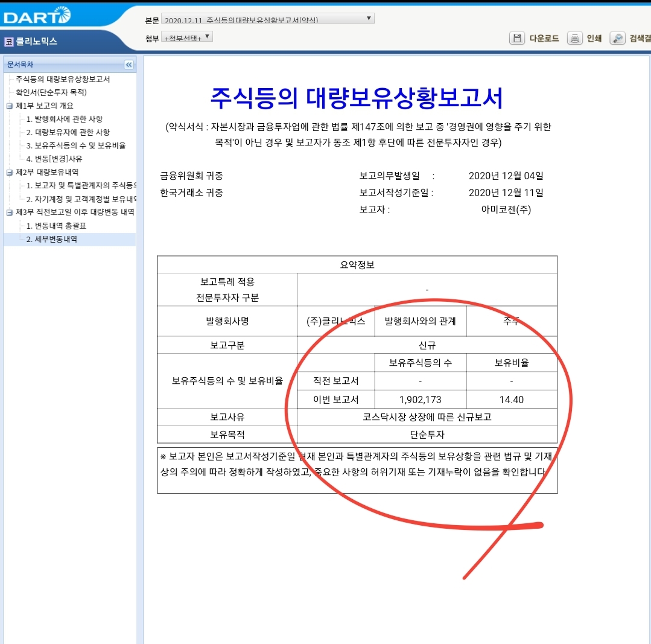Image resolution: width=651 pixels, height=644 pixels.
Task: Click the report title 주식등의 대량보유상황보고서
Action: coord(357,98)
